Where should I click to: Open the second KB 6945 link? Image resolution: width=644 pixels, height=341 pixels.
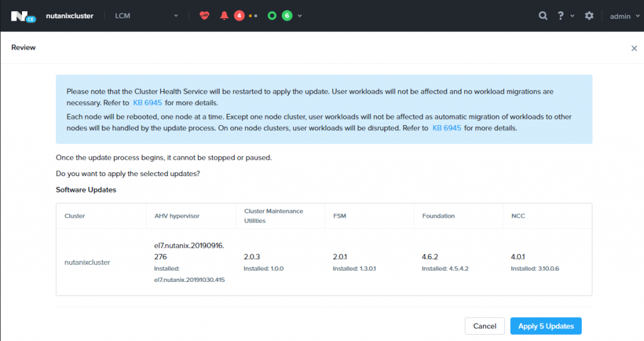point(447,128)
